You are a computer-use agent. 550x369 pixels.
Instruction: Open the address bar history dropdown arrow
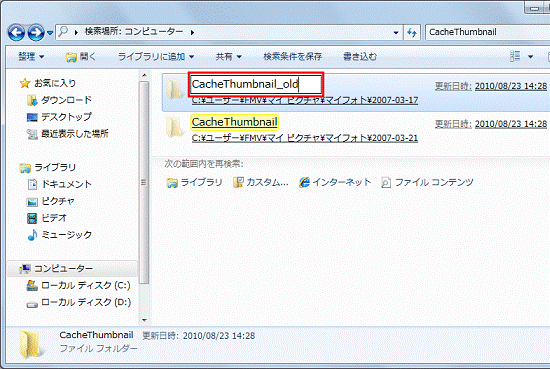click(396, 33)
